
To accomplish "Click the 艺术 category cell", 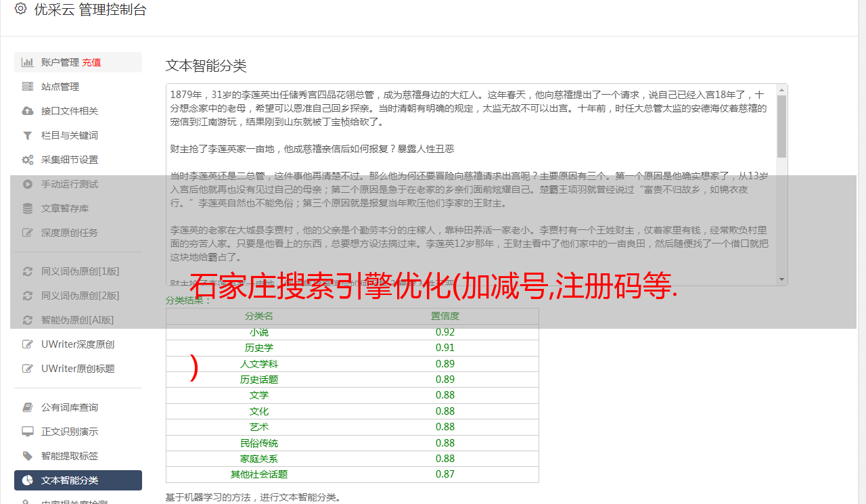I will pos(259,427).
